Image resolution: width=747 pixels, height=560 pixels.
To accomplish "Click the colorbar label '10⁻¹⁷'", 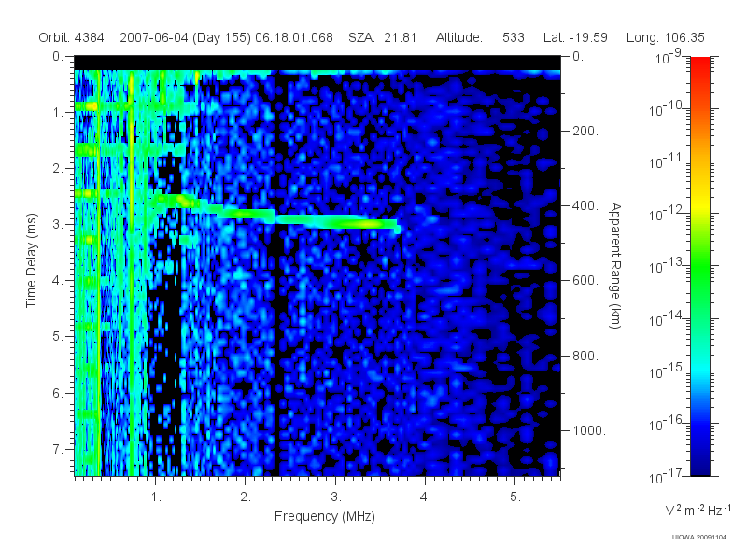I will [666, 476].
